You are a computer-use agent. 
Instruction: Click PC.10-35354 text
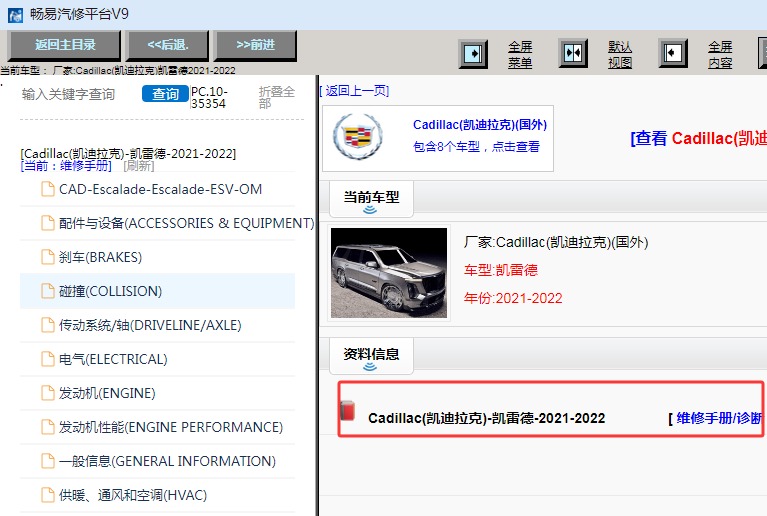coord(209,97)
